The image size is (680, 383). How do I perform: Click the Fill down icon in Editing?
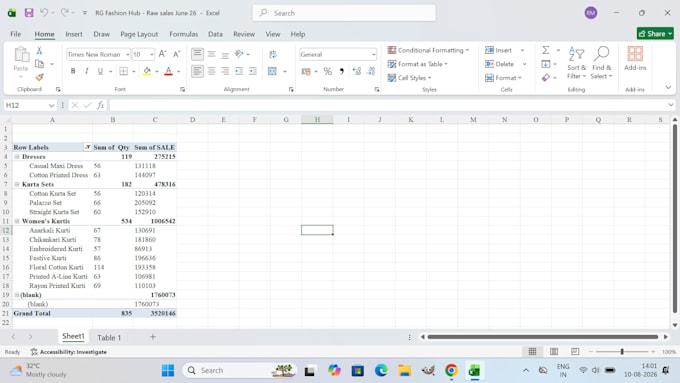[x=546, y=64]
